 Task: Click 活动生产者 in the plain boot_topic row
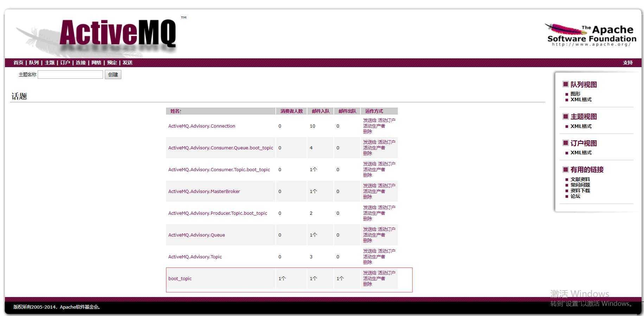[374, 278]
